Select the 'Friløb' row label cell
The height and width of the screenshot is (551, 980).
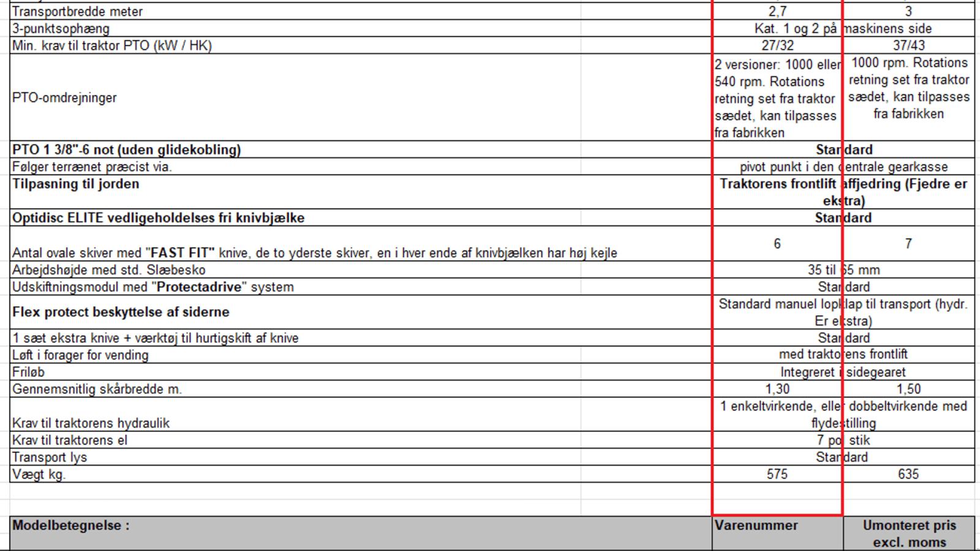pos(28,372)
